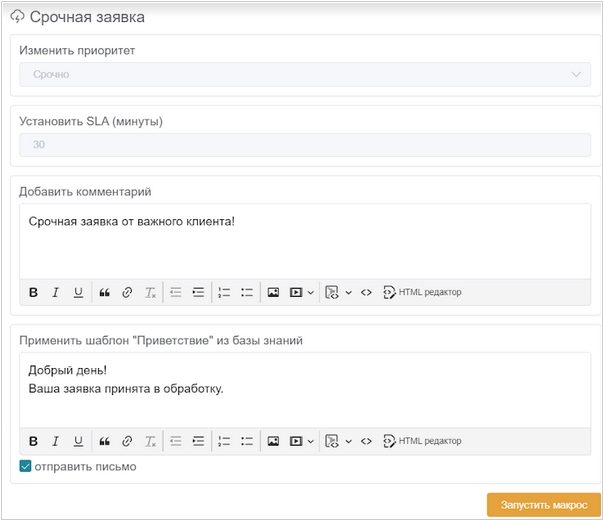The width and height of the screenshot is (603, 520).
Task: Click the SLA minutes input field
Action: [305, 145]
